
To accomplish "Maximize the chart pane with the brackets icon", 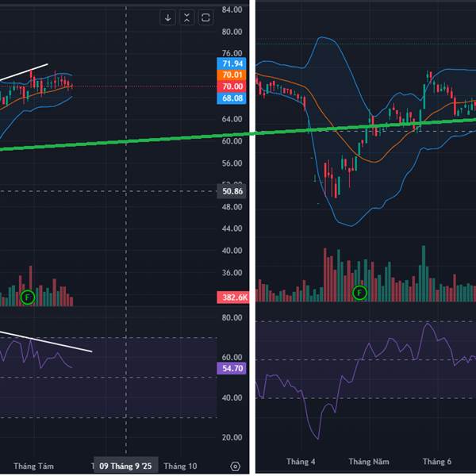I will click(205, 18).
